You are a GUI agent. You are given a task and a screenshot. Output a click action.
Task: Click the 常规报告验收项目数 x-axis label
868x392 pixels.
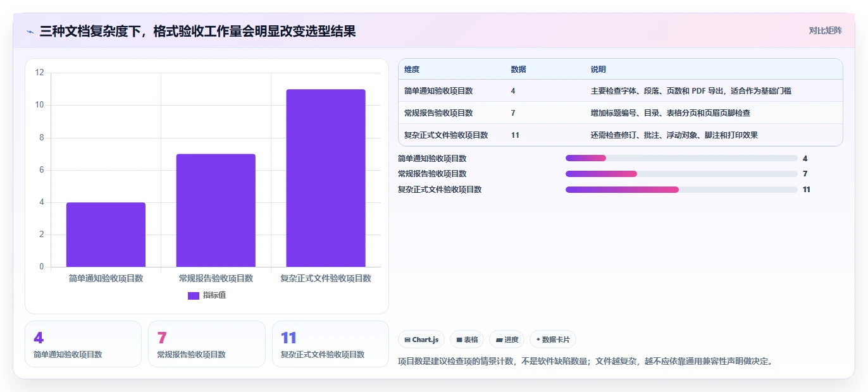click(216, 278)
